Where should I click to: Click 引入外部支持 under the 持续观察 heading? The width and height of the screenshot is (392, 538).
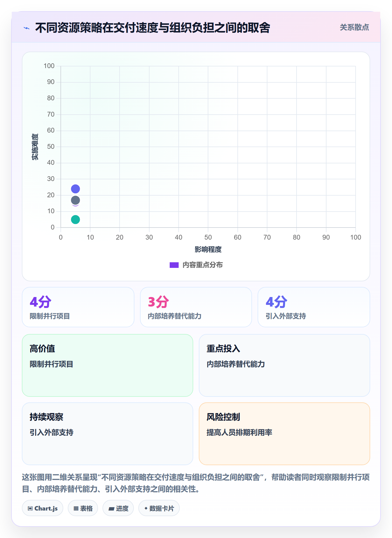tap(52, 432)
